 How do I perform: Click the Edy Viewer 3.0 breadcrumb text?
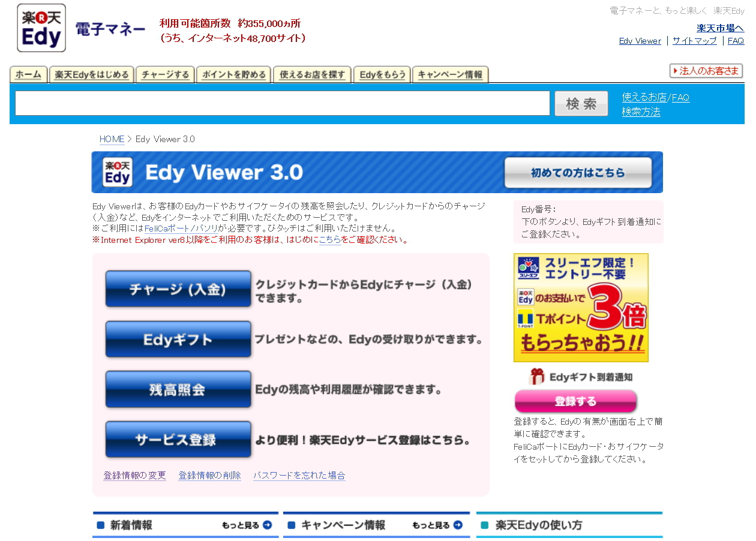165,139
